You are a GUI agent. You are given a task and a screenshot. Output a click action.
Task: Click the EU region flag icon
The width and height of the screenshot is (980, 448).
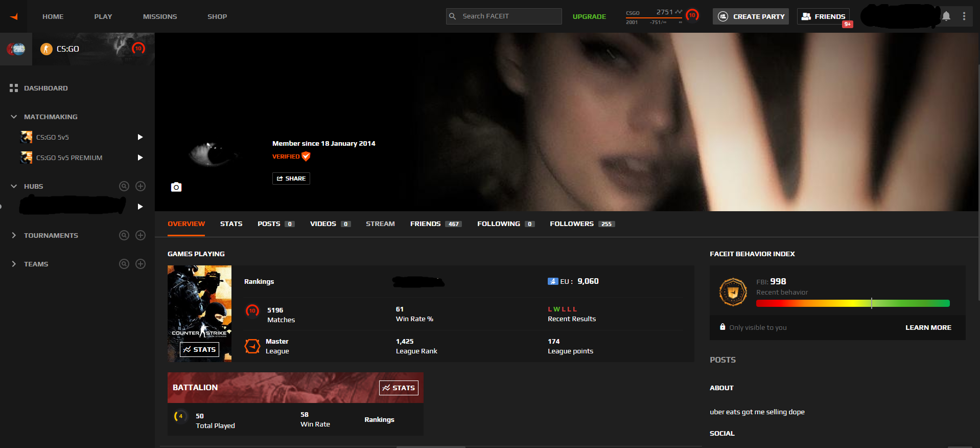coord(553,281)
